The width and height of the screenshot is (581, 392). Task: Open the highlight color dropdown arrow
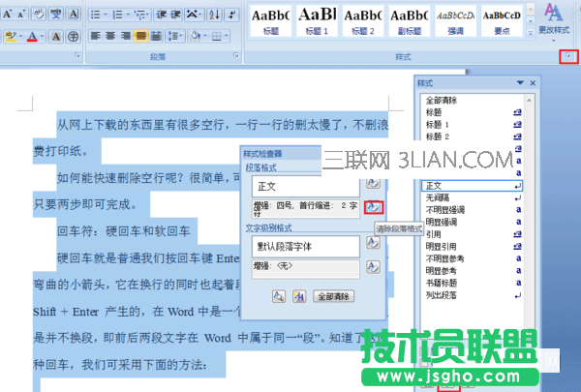coord(20,37)
